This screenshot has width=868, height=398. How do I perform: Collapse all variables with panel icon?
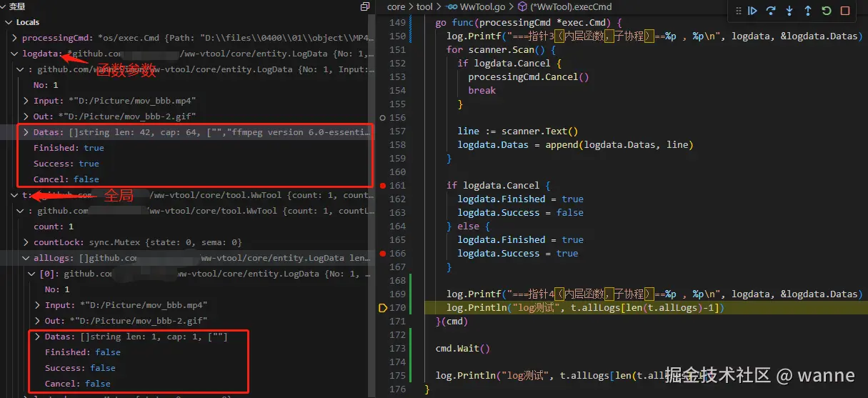point(365,6)
